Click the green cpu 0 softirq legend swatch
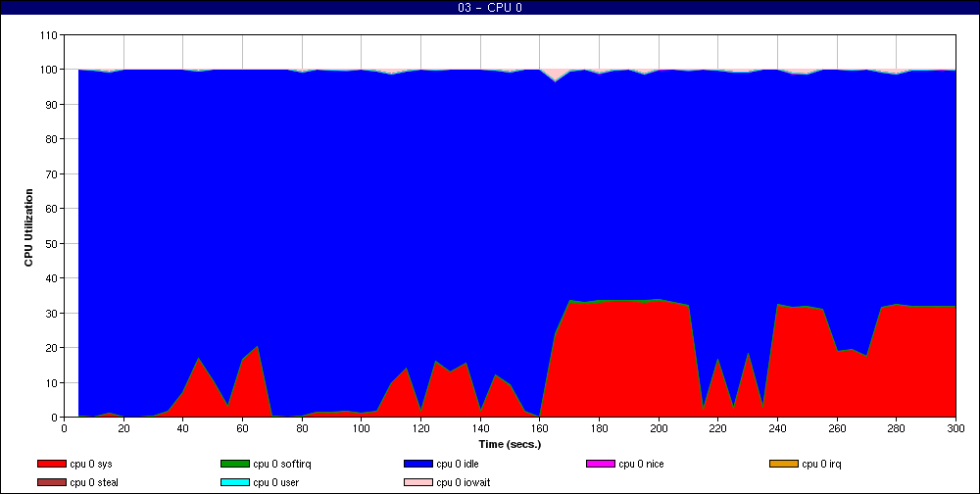The width and height of the screenshot is (980, 494). (x=235, y=464)
